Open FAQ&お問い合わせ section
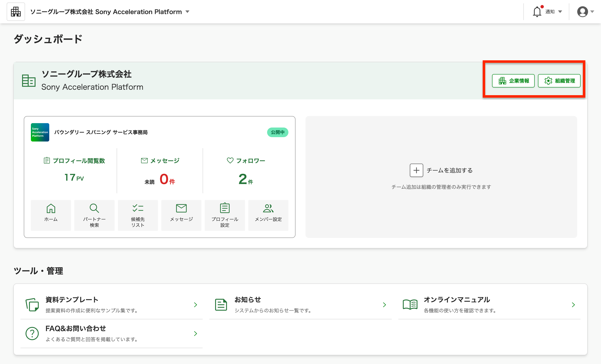 (195, 334)
